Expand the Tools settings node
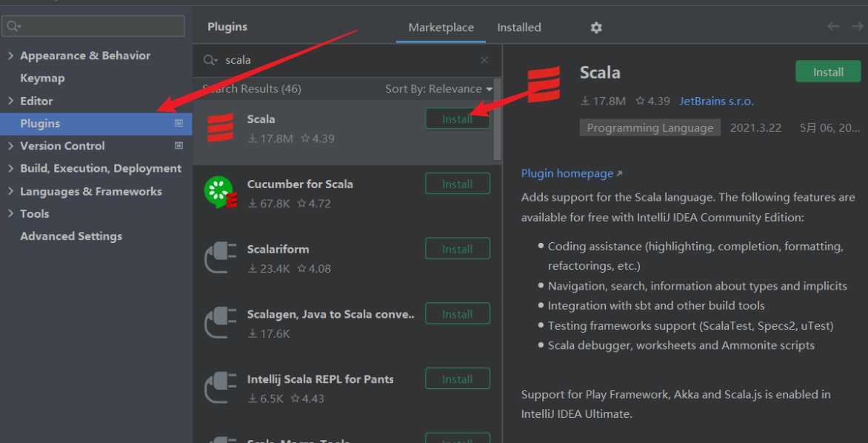 pyautogui.click(x=10, y=214)
